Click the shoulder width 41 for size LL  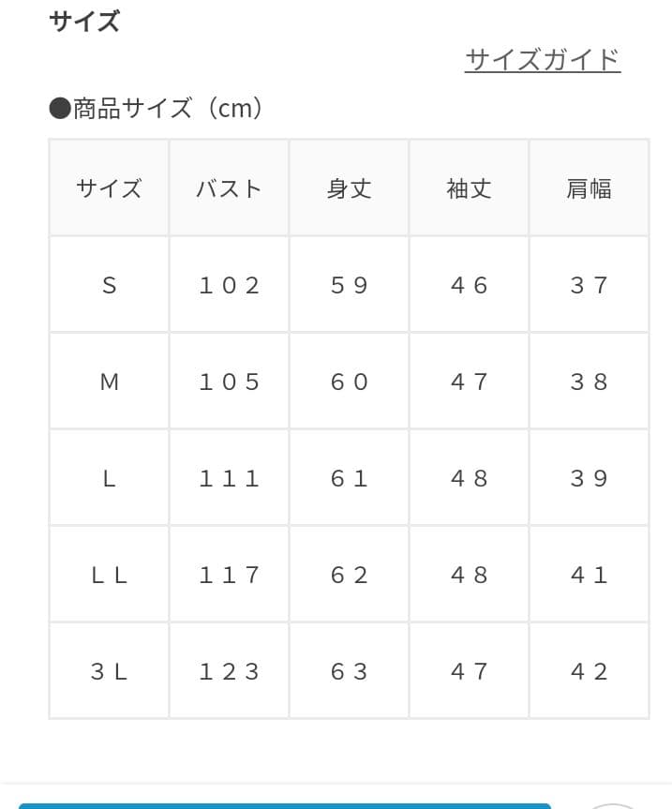tap(589, 575)
